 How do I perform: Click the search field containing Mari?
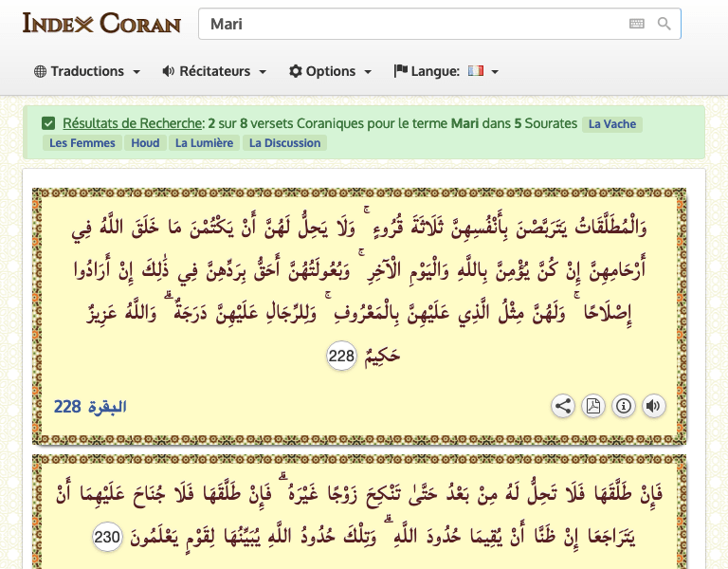coord(440,24)
